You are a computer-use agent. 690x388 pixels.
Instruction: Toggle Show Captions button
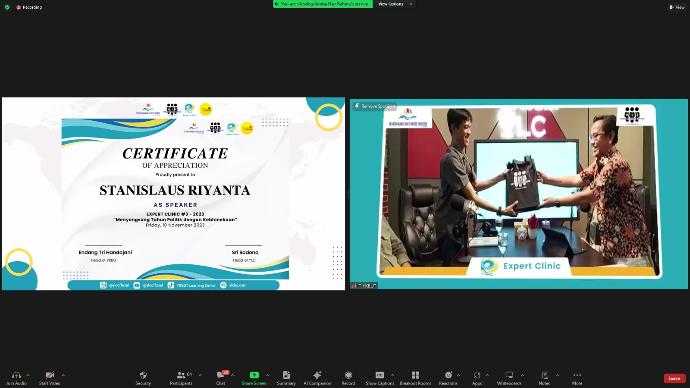click(x=380, y=377)
